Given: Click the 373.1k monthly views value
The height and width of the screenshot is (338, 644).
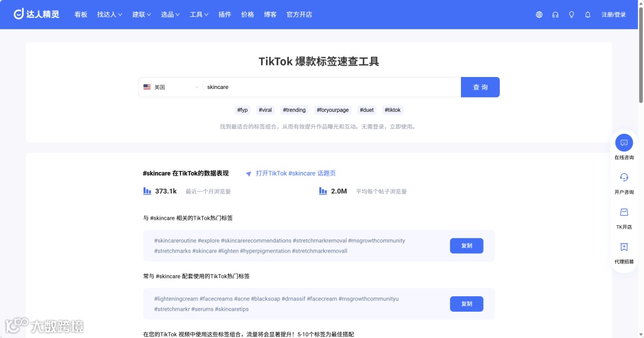Looking at the screenshot, I should click(x=166, y=191).
